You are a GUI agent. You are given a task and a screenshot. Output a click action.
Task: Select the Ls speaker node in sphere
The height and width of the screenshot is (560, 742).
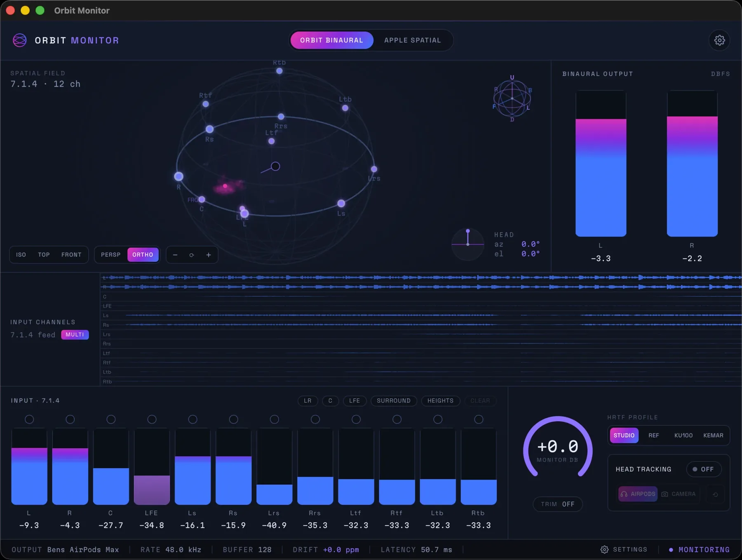(x=341, y=203)
